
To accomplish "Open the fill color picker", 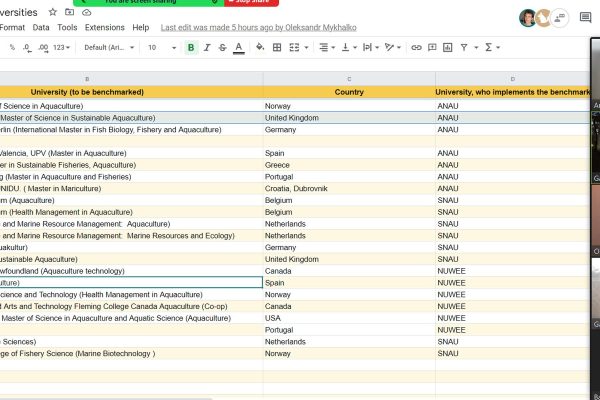I will point(260,47).
